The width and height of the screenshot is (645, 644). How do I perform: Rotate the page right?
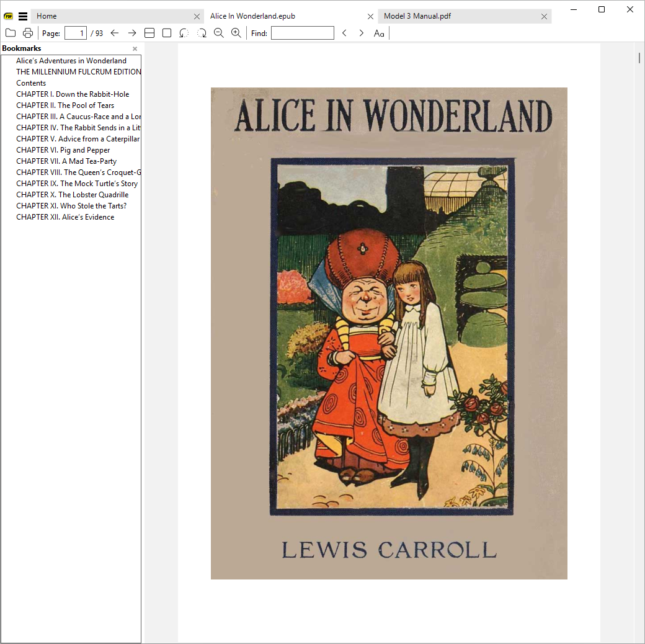202,33
